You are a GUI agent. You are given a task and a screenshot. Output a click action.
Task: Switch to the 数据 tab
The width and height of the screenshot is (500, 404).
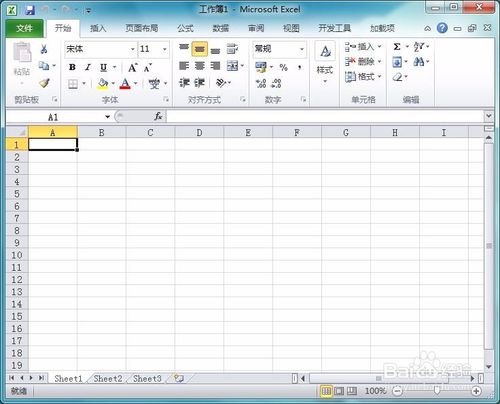click(221, 28)
